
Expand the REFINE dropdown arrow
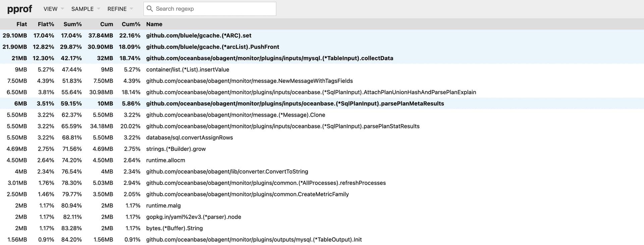coord(131,9)
